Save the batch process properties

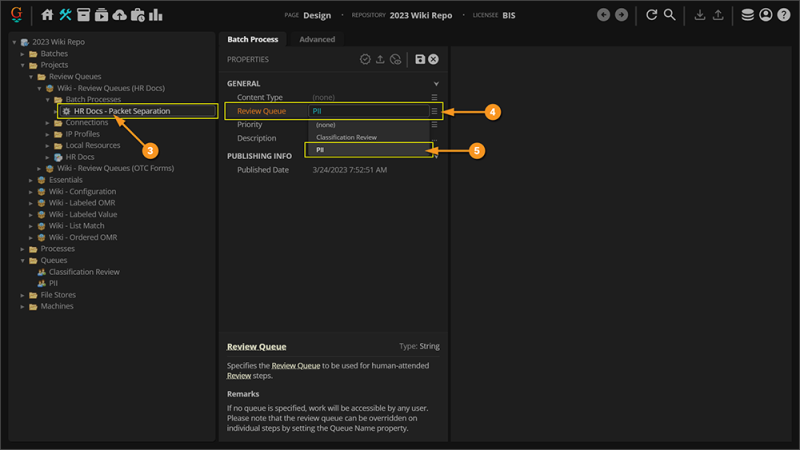pyautogui.click(x=420, y=60)
